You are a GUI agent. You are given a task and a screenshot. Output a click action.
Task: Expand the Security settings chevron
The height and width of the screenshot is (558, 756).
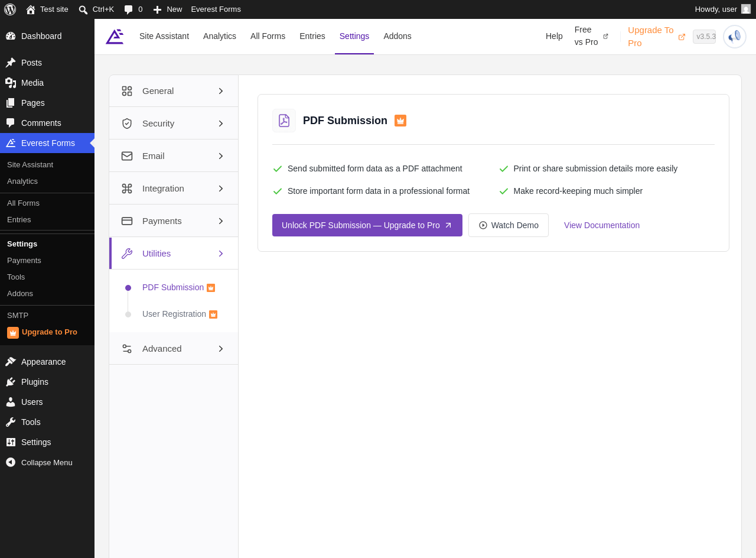[221, 124]
